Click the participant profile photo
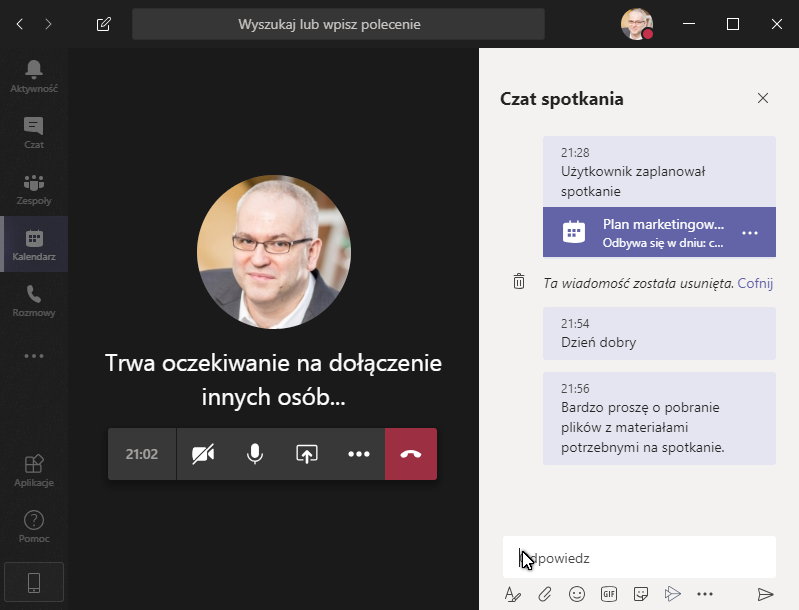This screenshot has height=610, width=799. [274, 252]
